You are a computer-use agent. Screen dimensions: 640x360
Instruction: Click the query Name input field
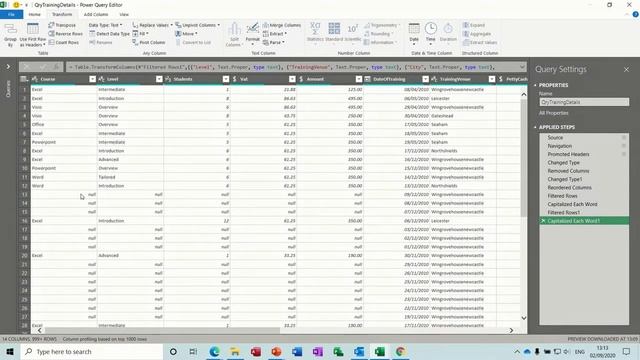click(584, 102)
